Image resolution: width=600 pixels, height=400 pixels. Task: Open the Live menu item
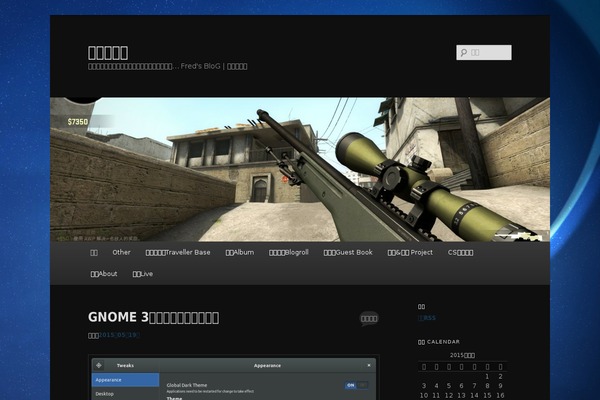143,274
